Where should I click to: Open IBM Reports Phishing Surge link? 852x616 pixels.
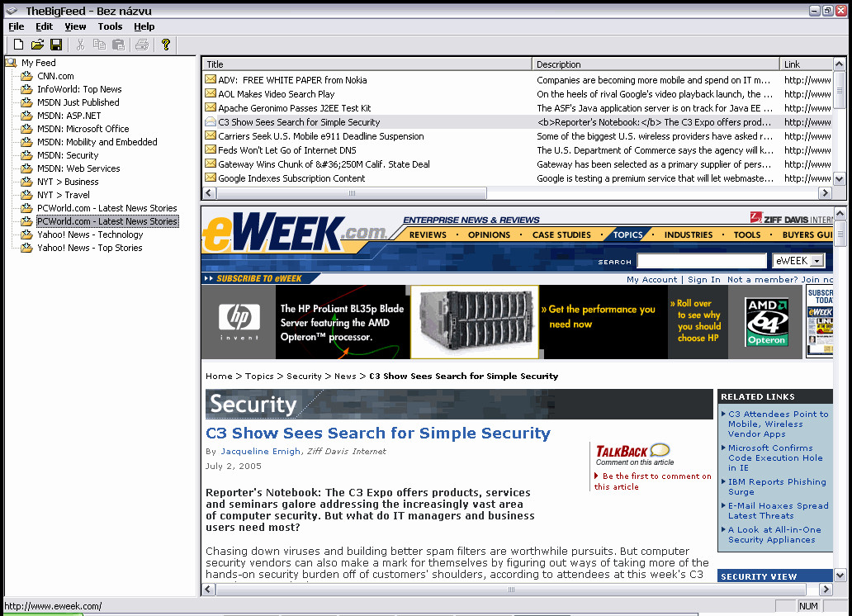[x=777, y=486]
